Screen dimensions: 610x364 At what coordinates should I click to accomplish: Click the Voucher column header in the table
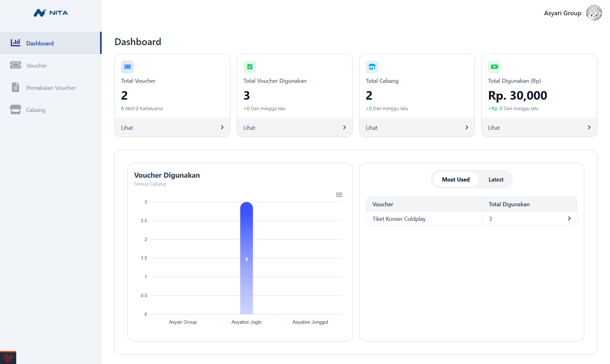pos(383,204)
